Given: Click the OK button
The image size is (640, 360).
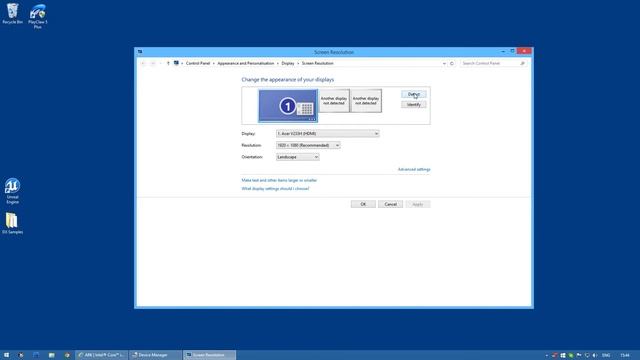Looking at the screenshot, I should [363, 204].
